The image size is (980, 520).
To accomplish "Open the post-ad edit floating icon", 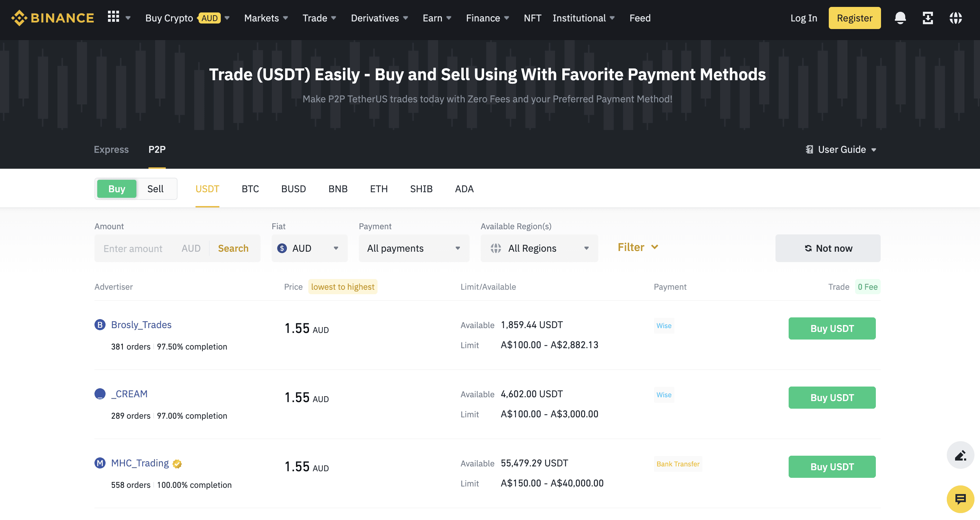I will pyautogui.click(x=960, y=455).
